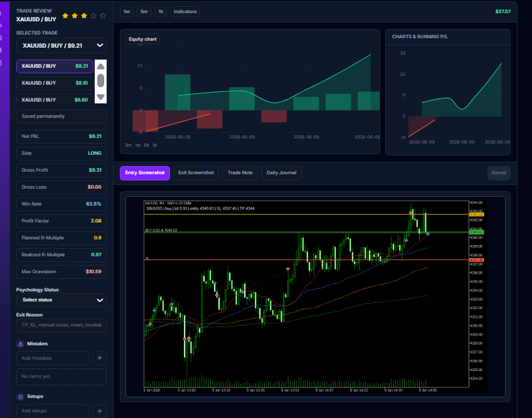
Task: Select XAUUSD / BUY $6.60 trade
Action: pos(55,99)
